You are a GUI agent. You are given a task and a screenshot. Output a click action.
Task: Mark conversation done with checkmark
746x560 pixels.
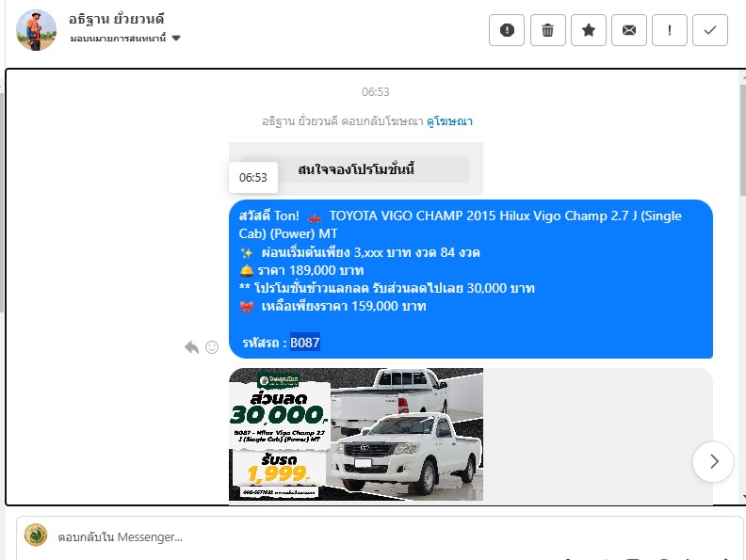(x=710, y=30)
